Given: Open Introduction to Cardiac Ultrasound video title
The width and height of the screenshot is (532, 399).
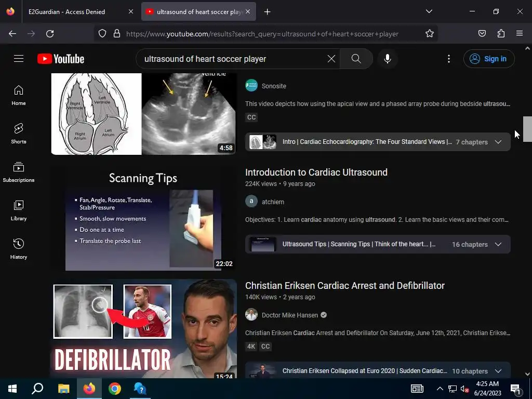Looking at the screenshot, I should (316, 172).
